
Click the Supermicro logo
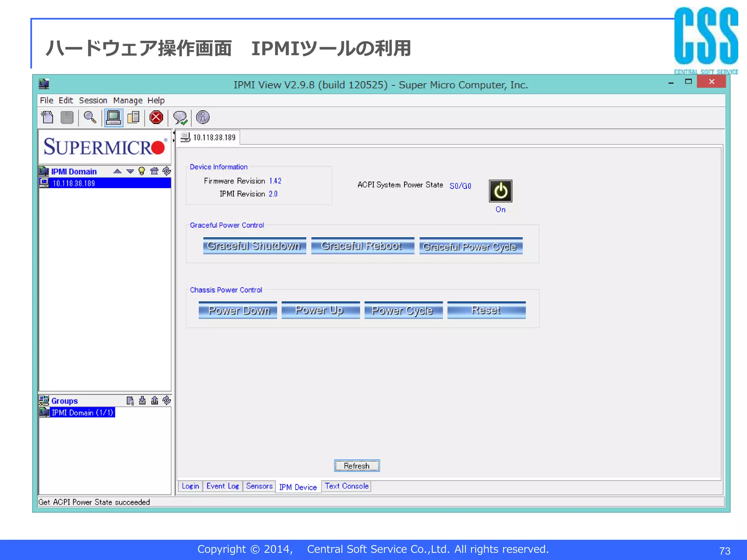coord(105,147)
